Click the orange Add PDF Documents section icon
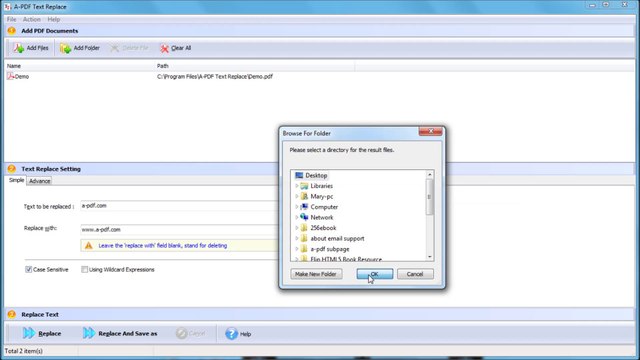 point(11,31)
